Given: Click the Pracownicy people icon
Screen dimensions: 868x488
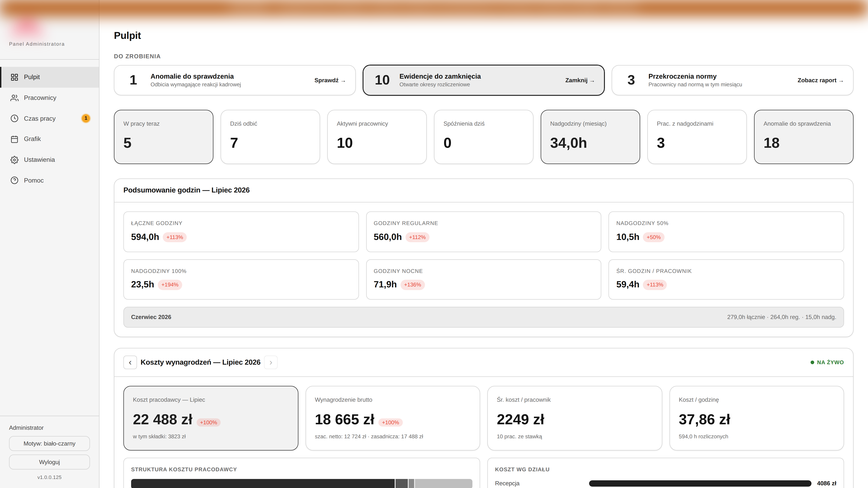Looking at the screenshot, I should click(14, 98).
